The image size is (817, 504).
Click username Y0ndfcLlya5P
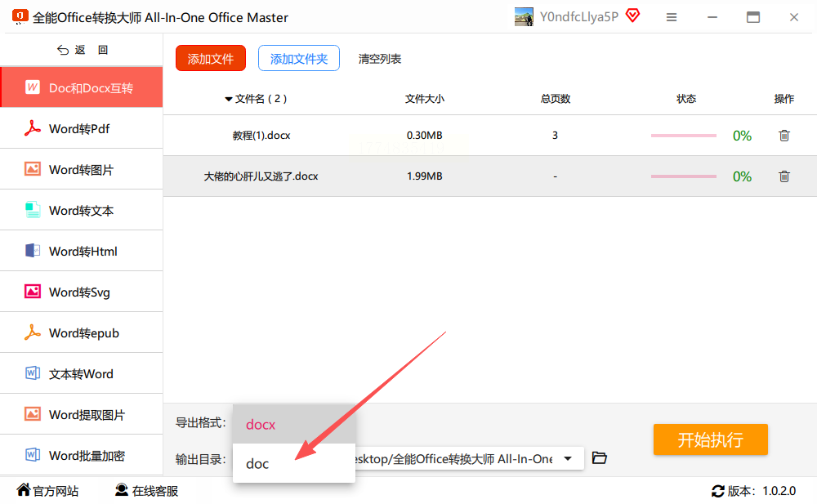[x=579, y=16]
